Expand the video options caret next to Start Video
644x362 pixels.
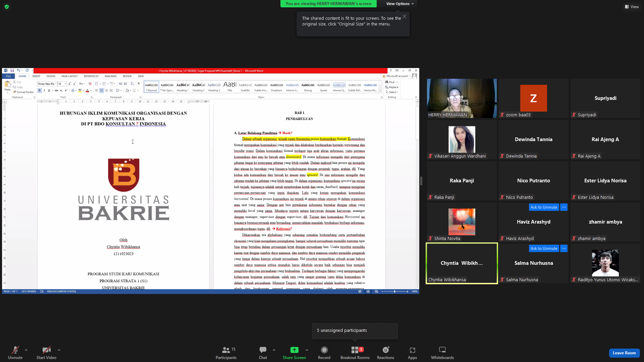(x=59, y=350)
